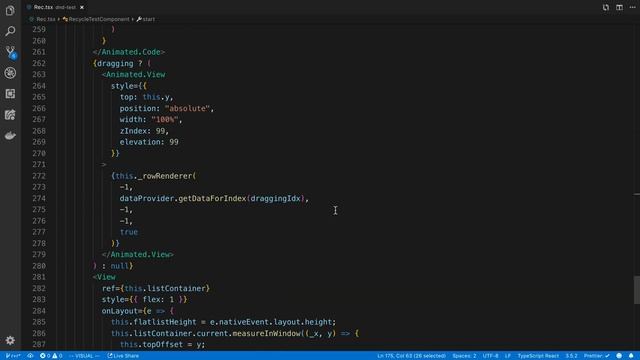This screenshot has height=360, width=640.
Task: Click line number 262 in the gutter
Action: pyautogui.click(x=39, y=63)
